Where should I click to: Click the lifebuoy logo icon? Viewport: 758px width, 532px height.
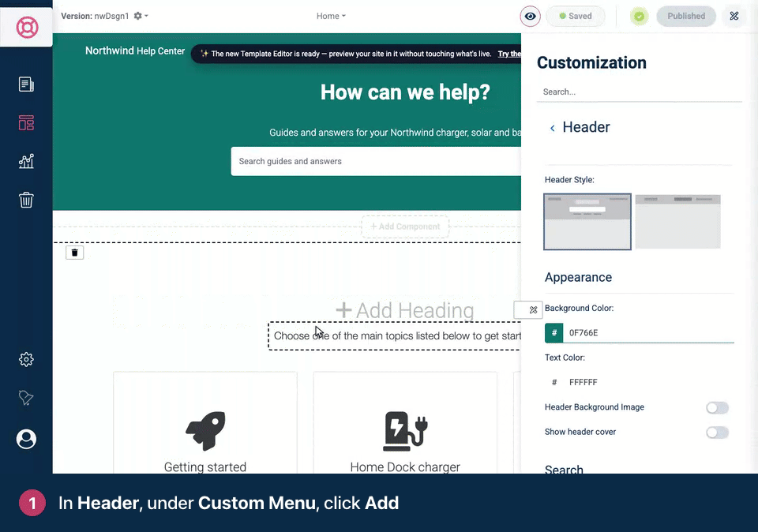[27, 27]
